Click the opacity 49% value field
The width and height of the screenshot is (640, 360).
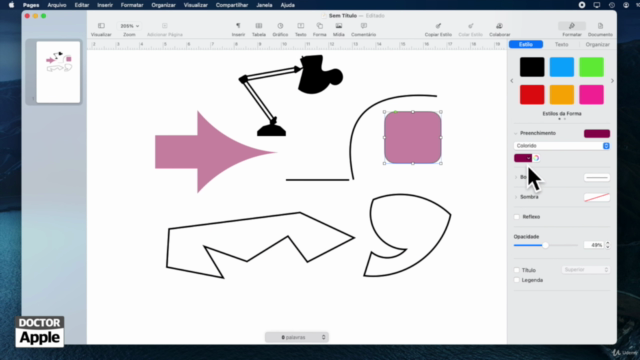594,245
